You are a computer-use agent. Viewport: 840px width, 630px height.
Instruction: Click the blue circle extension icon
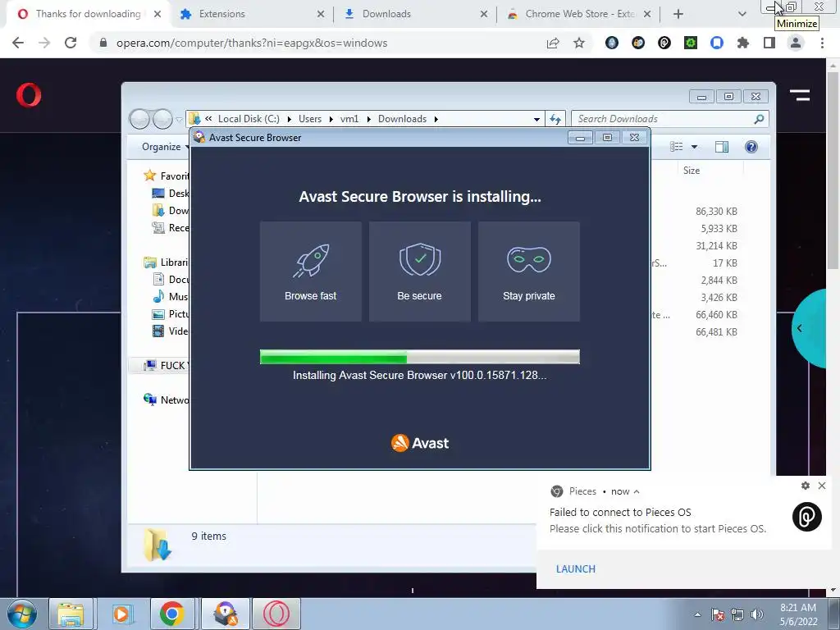(x=717, y=43)
